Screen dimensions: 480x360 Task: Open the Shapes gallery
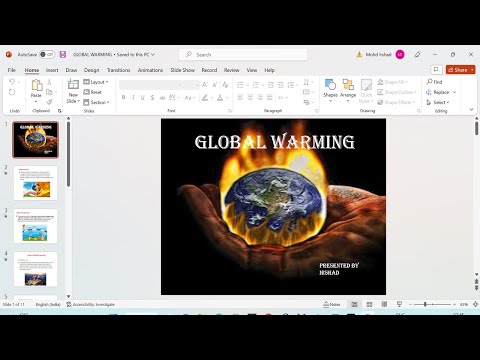pyautogui.click(x=330, y=90)
